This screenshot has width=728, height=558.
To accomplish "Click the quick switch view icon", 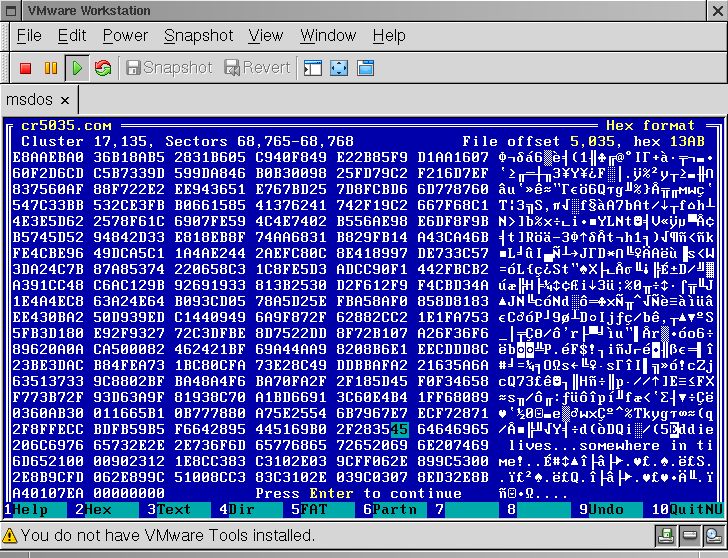I will click(365, 68).
